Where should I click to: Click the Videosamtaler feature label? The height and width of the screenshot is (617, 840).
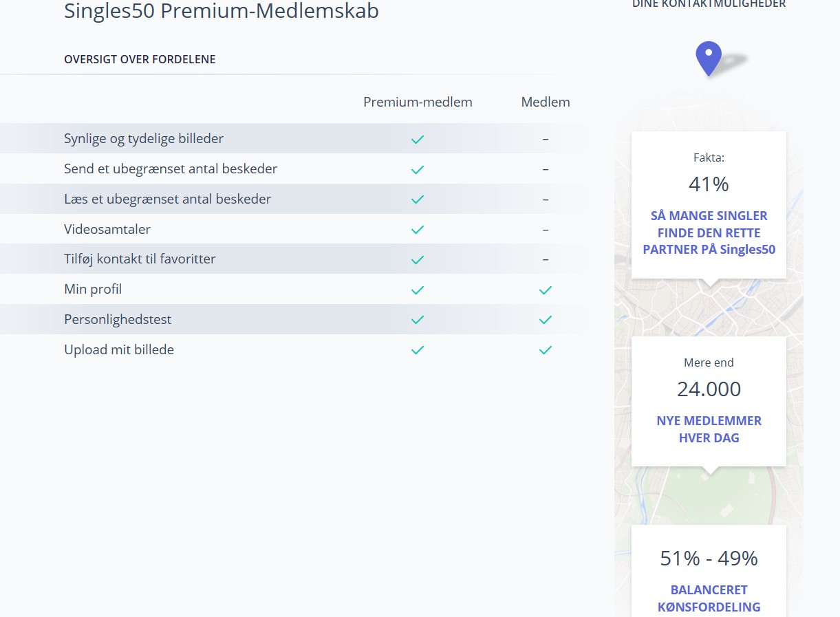coord(107,229)
